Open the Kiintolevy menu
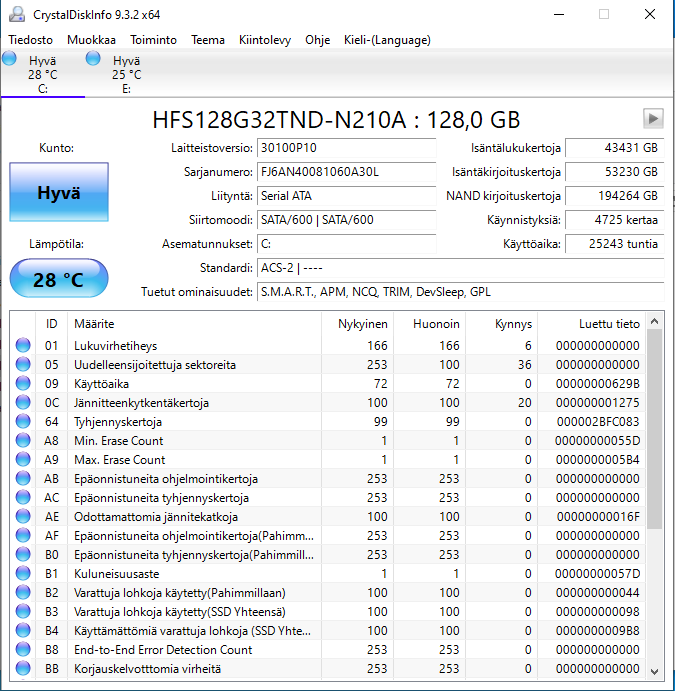 [265, 40]
